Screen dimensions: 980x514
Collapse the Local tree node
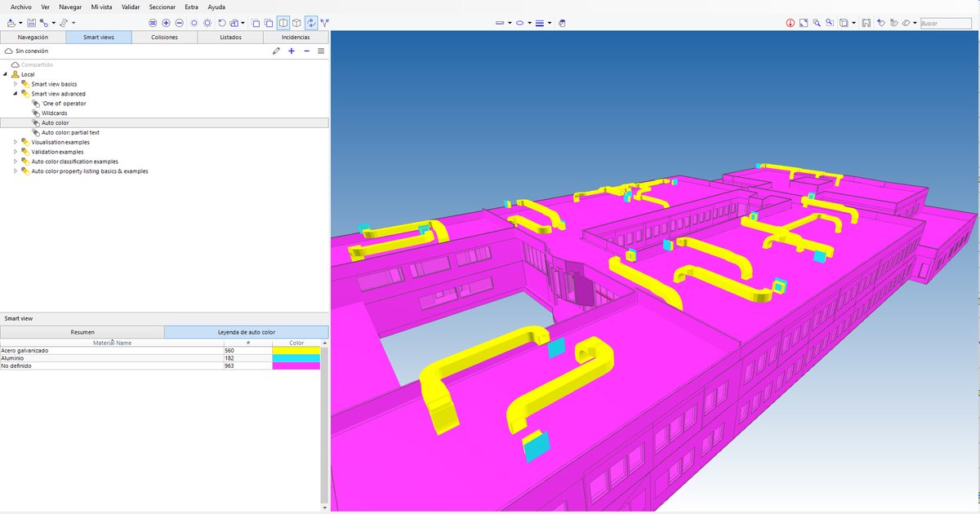[x=6, y=74]
